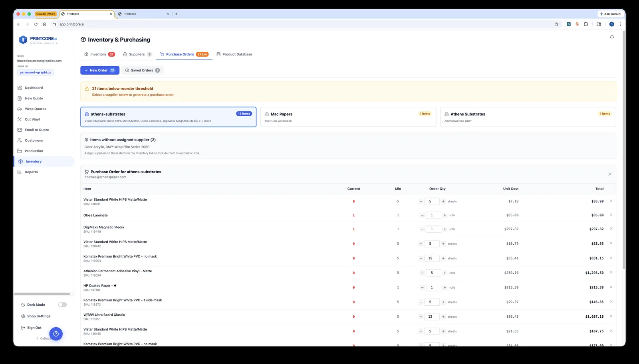Screen dimensions: 639x364
Task: Open Reports in the sidebar
Action: pyautogui.click(x=31, y=172)
